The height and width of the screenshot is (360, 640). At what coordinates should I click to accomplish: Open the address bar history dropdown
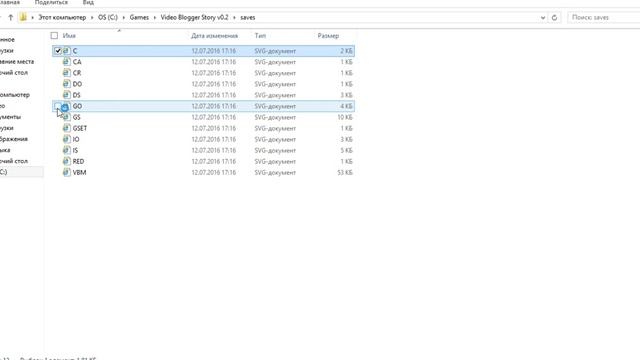point(543,18)
